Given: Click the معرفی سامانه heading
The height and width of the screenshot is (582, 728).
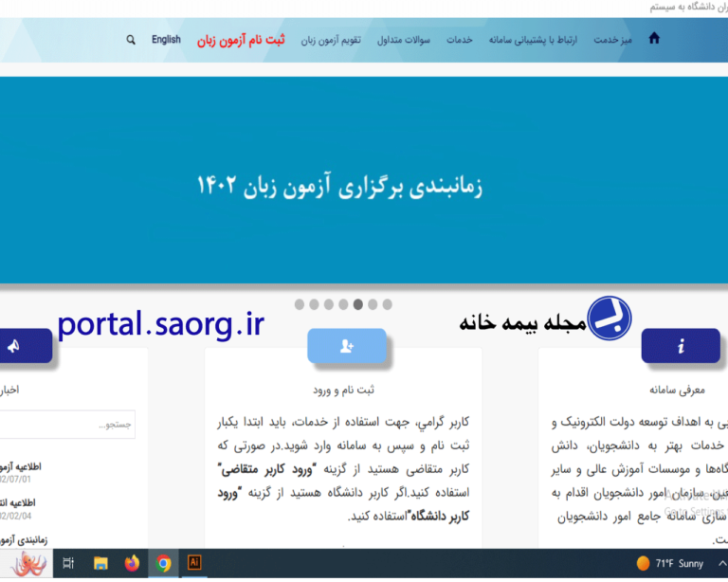Looking at the screenshot, I should coord(677,390).
